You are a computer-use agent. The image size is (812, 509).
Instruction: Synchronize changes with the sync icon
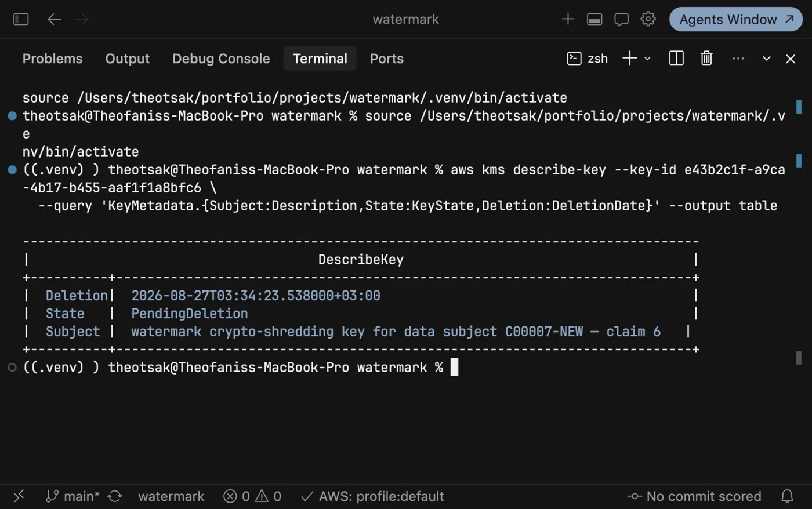pos(115,496)
